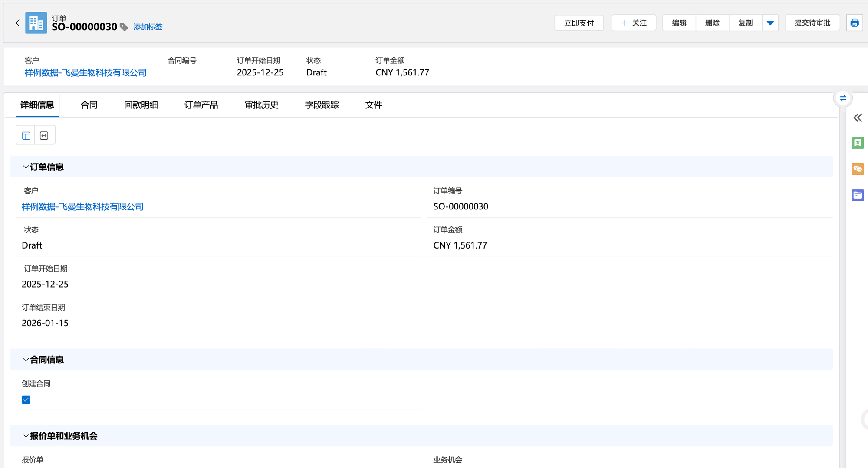This screenshot has height=468, width=868.
Task: Click the print icon in the top toolbar
Action: coord(854,23)
